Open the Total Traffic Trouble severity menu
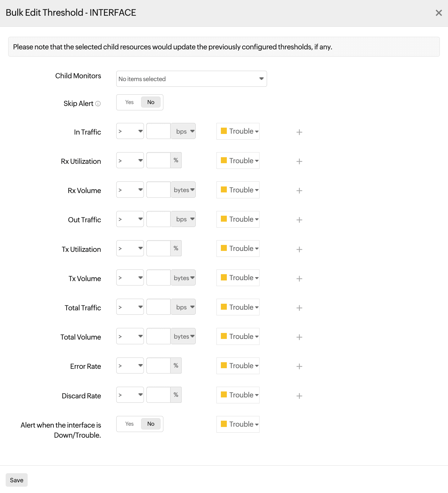 [238, 307]
